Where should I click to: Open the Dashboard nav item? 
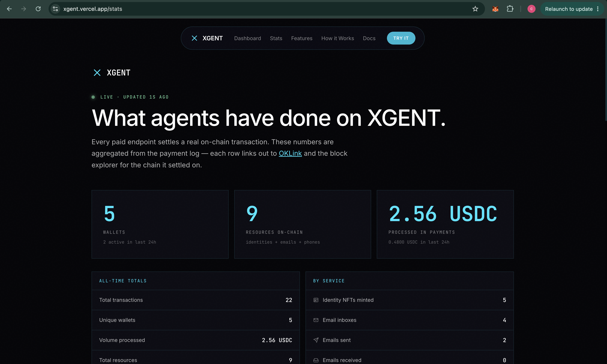pyautogui.click(x=247, y=38)
